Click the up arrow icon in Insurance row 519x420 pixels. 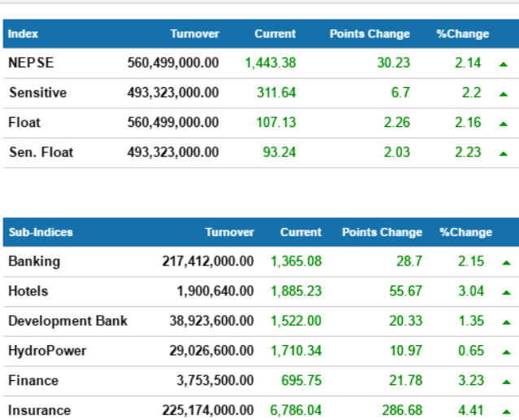[507, 412]
